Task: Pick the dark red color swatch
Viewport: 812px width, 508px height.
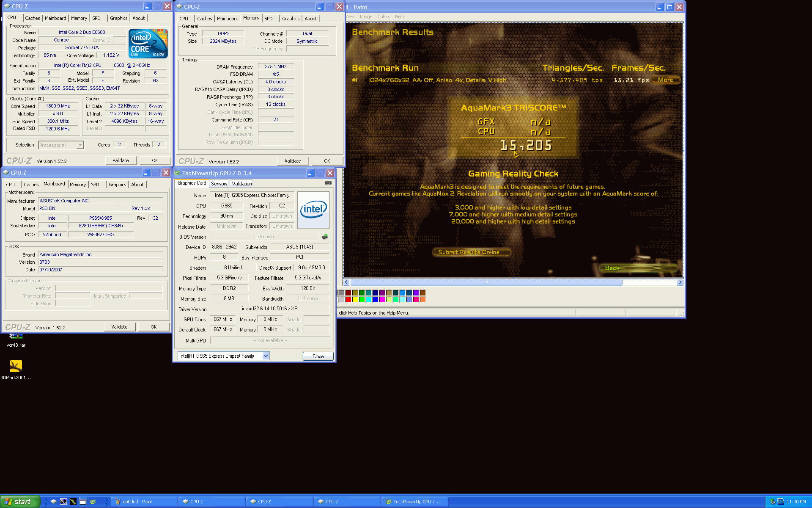Action: (348, 293)
